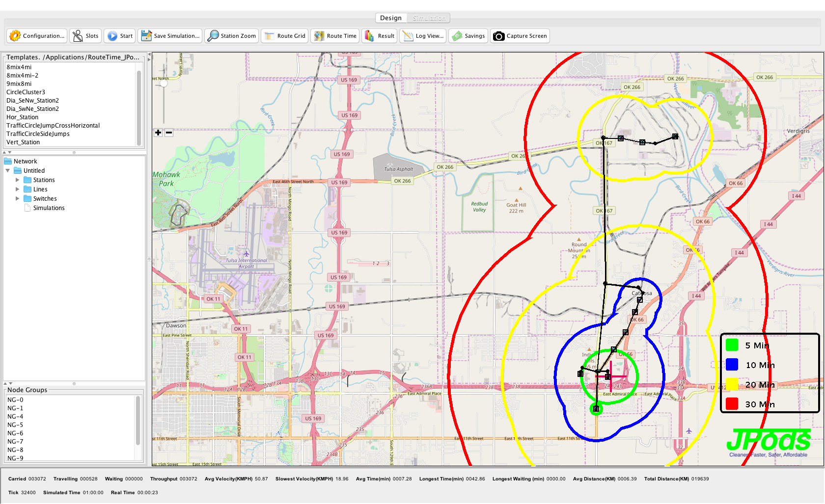Expand the Lines tree folder
The height and width of the screenshot is (504, 825).
pyautogui.click(x=18, y=189)
